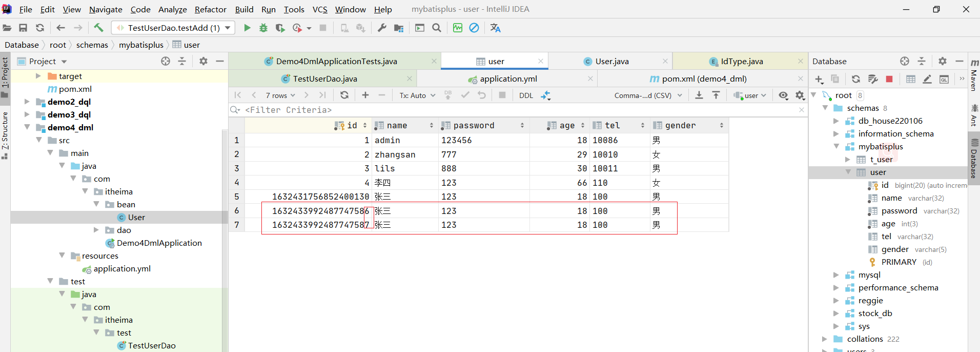Open Search Everywhere magnifier icon
The image size is (980, 352).
(437, 28)
